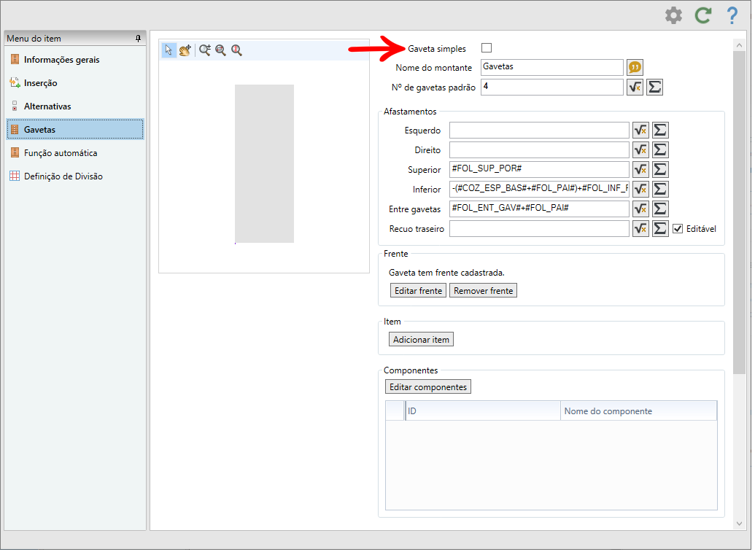Open formula editor for Entre gavetas
The image size is (755, 560).
click(x=641, y=209)
